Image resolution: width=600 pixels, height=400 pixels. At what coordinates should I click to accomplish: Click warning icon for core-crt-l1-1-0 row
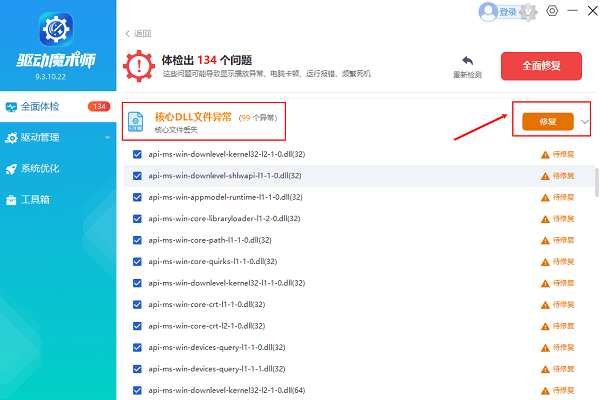(x=545, y=305)
